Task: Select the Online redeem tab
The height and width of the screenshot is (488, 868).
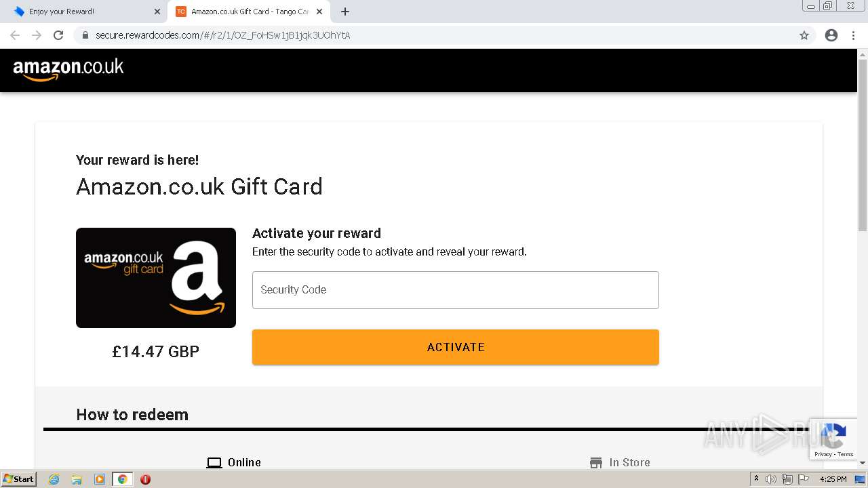Action: 234,462
